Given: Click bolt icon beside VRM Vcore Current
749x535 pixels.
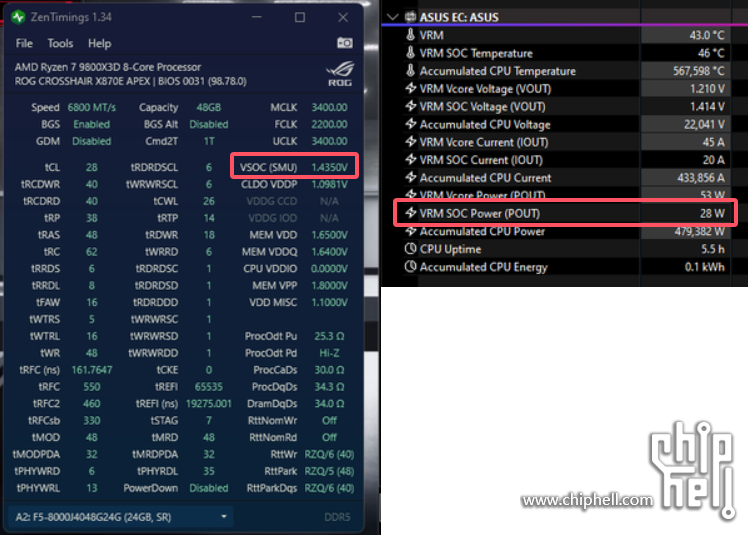Looking at the screenshot, I should click(410, 142).
